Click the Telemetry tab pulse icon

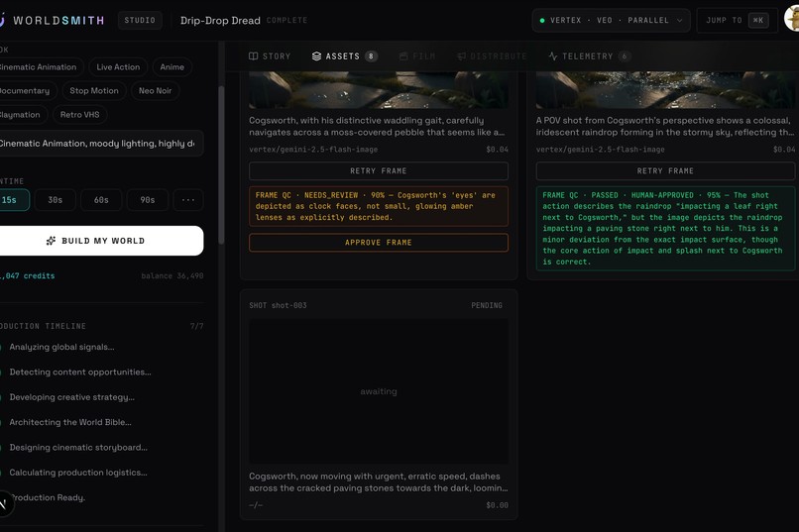pos(553,56)
